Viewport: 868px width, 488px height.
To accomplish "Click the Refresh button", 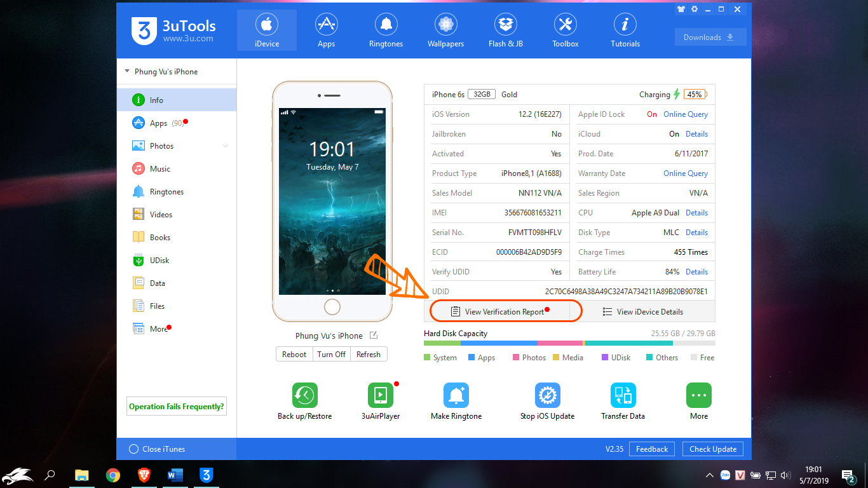I will pos(369,354).
